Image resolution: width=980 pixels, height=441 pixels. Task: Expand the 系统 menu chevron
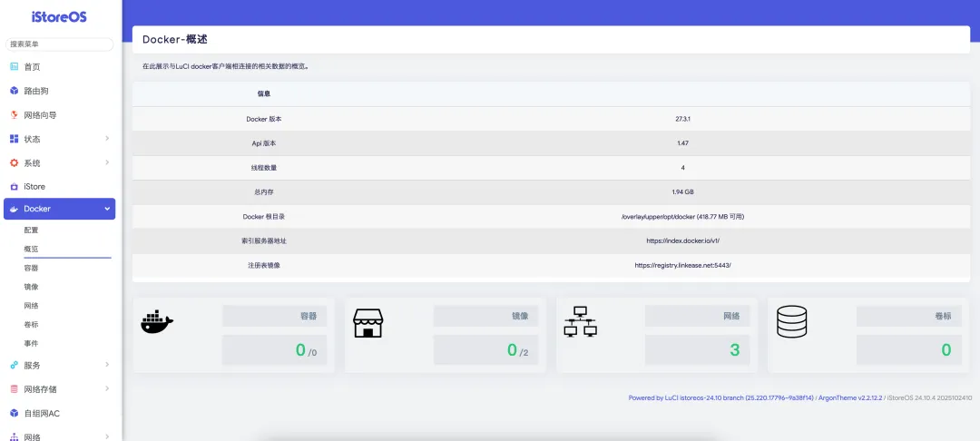tap(107, 162)
